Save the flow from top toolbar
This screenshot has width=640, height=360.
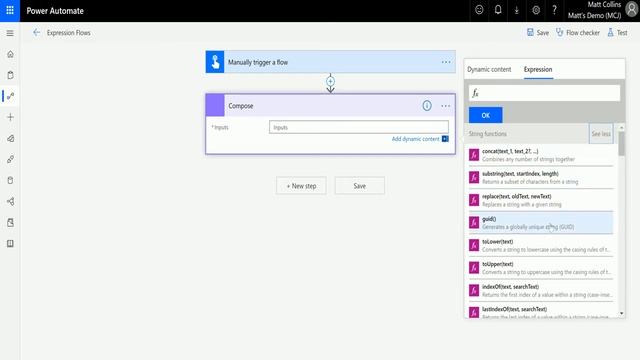coord(538,33)
